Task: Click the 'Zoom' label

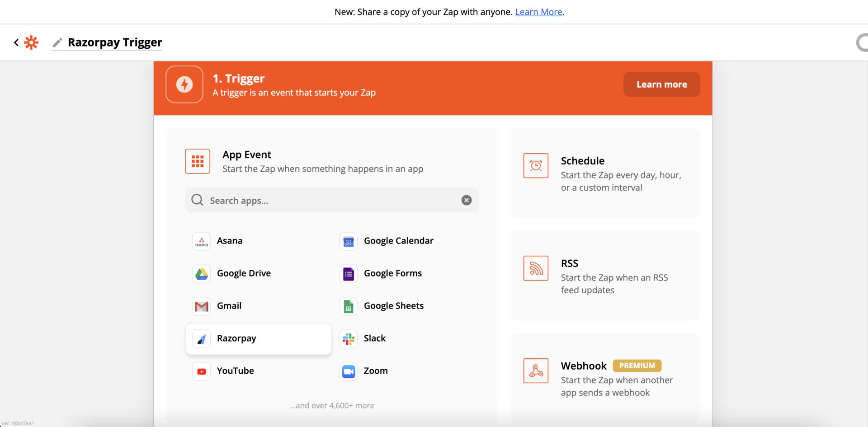Action: tap(376, 371)
